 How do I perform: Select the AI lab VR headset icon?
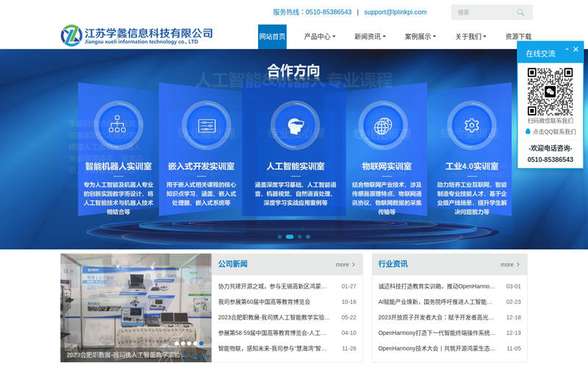coord(295,125)
